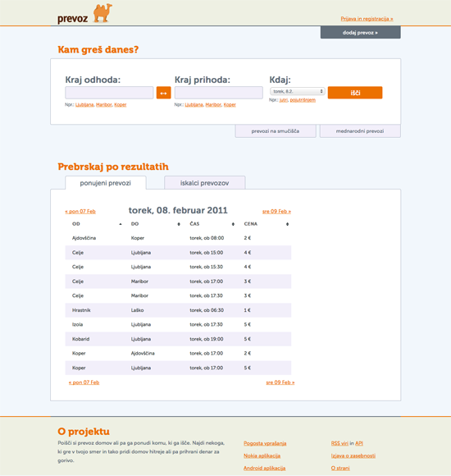Sort table by ČAS column arrow
Viewport: 451px width, 476px height.
coord(233,224)
